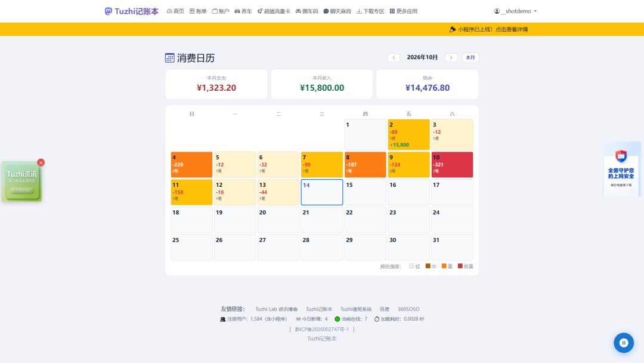This screenshot has height=363, width=644.
Task: Click the 注册用户 people icon in the footer
Action: tap(222, 319)
